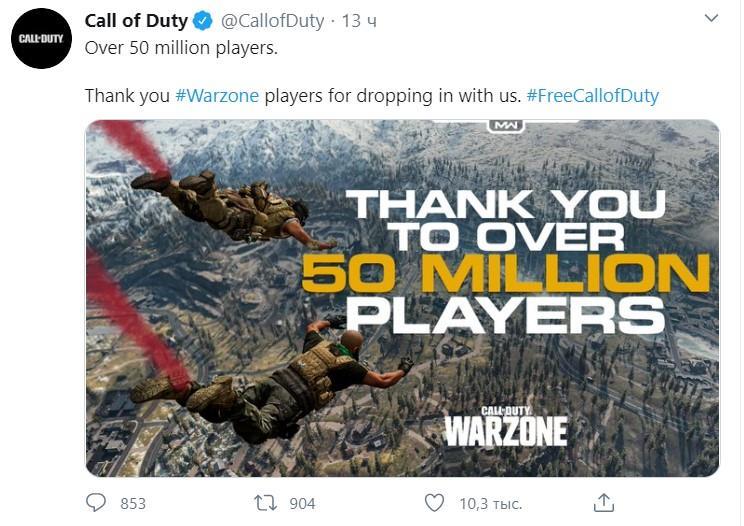Open the tweet options chevron menu
Screen dimensions: 744x526
click(x=711, y=18)
